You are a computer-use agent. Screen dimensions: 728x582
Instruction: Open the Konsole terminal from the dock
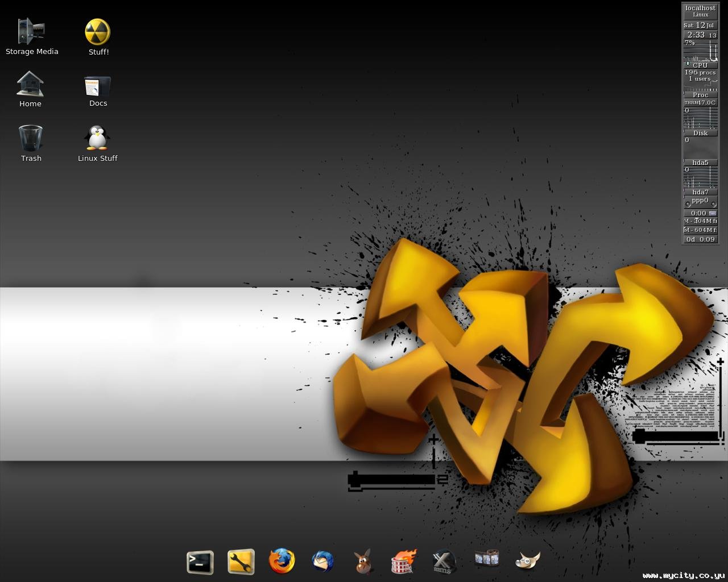point(200,562)
